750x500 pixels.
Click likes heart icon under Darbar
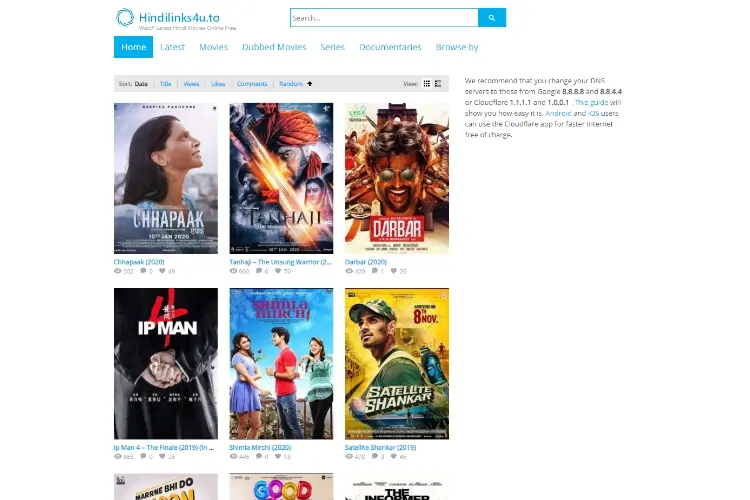point(394,271)
